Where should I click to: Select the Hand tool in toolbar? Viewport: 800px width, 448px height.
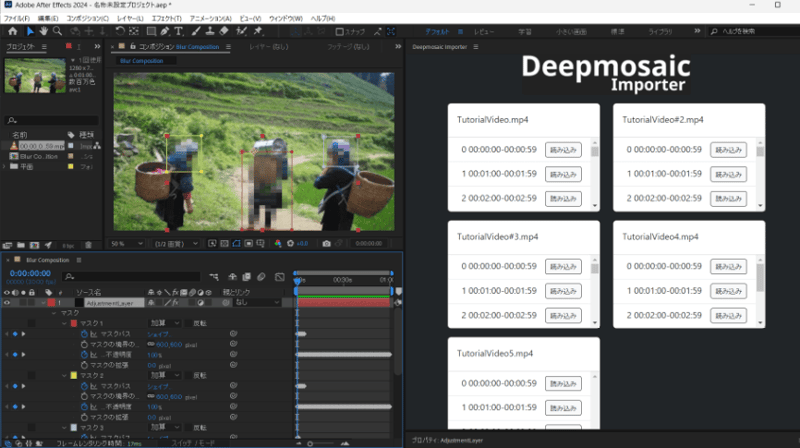44,31
